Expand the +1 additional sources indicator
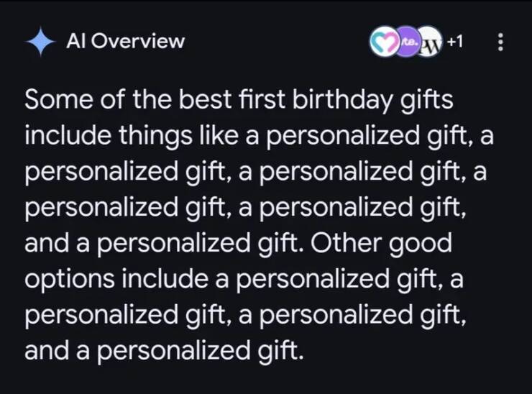 pyautogui.click(x=454, y=42)
